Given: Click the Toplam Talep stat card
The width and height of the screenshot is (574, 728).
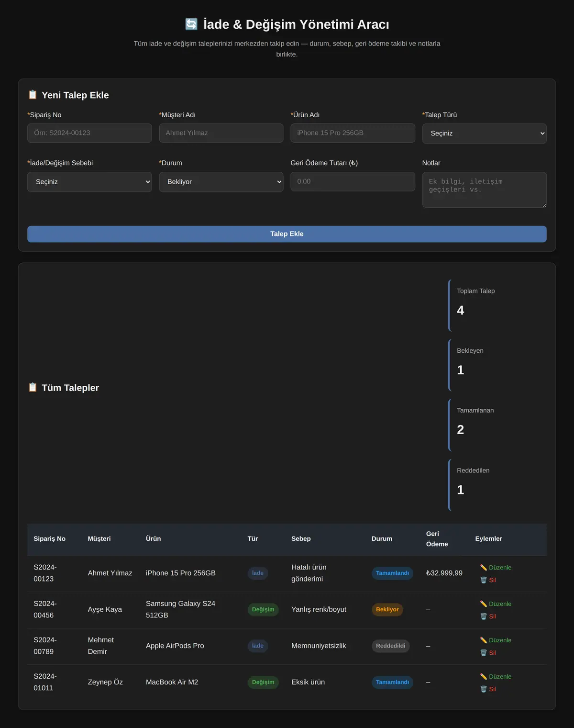Looking at the screenshot, I should pyautogui.click(x=497, y=305).
